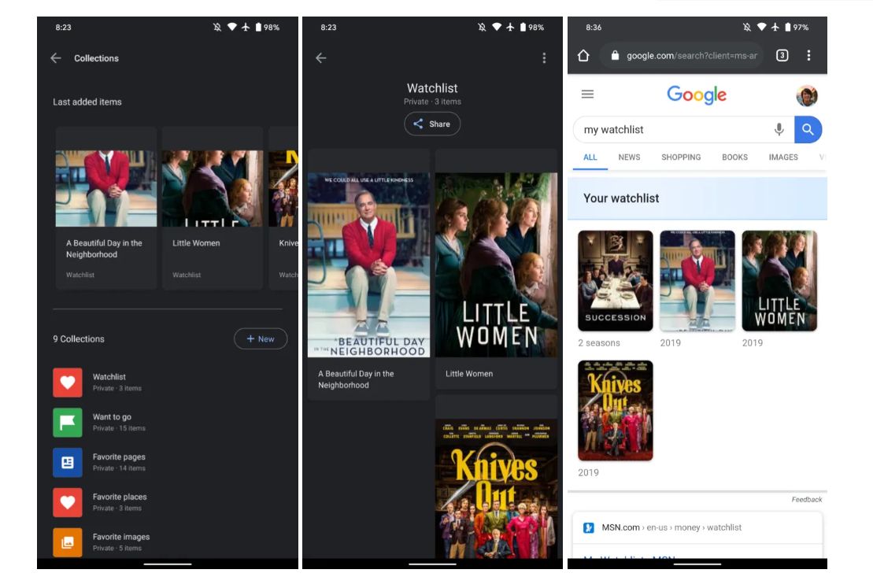
Task: Open the Favorite places heart icon
Action: point(68,502)
